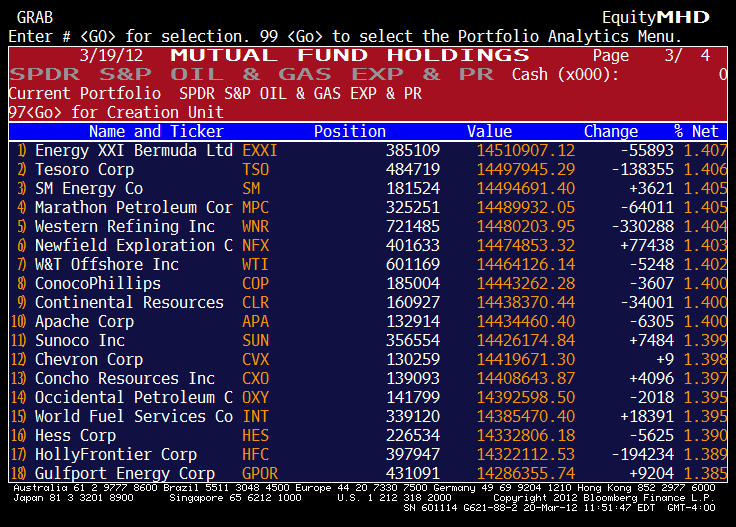Select row 4 Marathon Petroleum Cor

pos(368,207)
